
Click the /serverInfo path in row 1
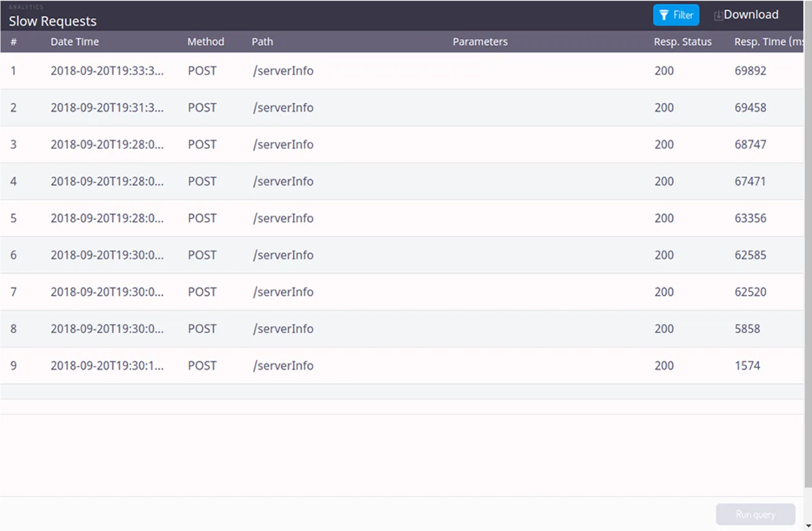pyautogui.click(x=283, y=71)
